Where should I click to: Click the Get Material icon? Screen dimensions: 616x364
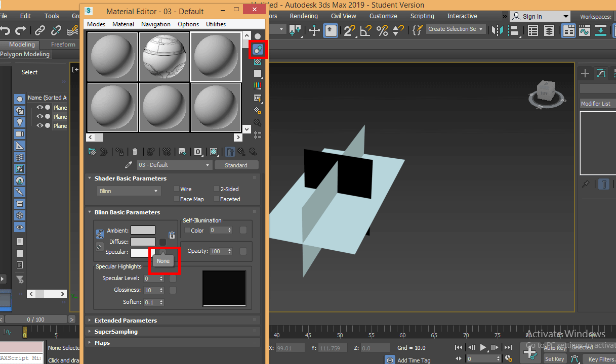(92, 152)
